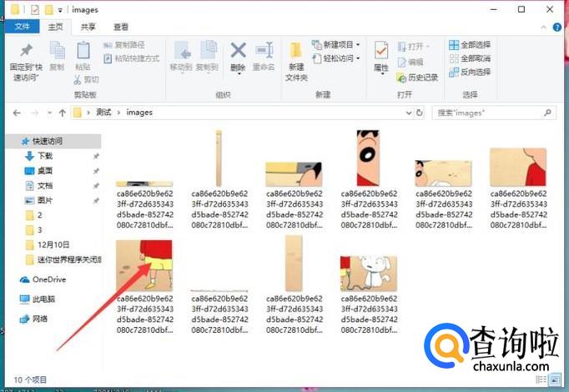Click the Help question mark icon

[x=556, y=28]
